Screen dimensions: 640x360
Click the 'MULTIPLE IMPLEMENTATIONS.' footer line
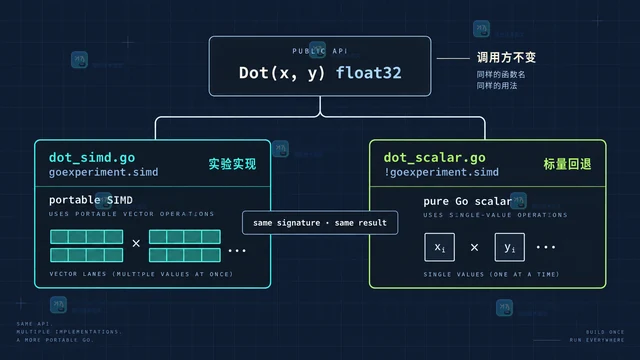pos(69,332)
